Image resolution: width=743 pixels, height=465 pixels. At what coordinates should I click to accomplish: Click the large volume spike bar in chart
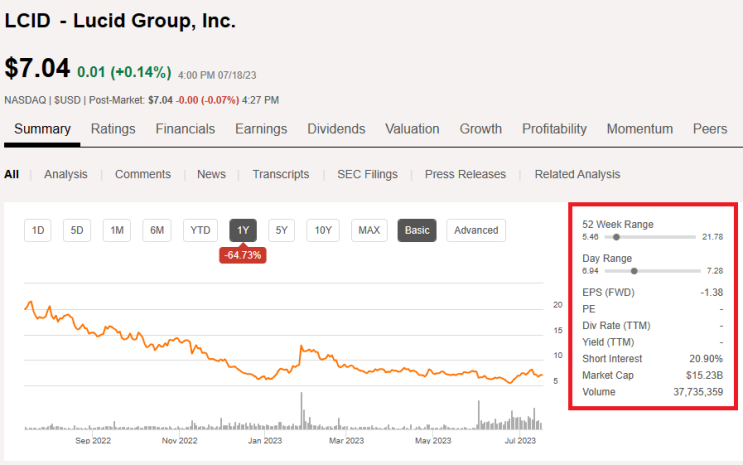point(301,410)
